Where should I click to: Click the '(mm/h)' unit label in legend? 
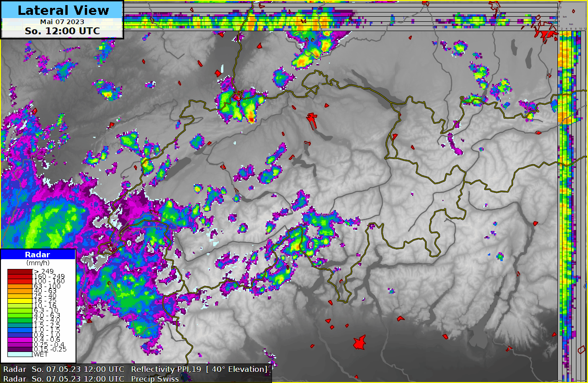(x=38, y=263)
